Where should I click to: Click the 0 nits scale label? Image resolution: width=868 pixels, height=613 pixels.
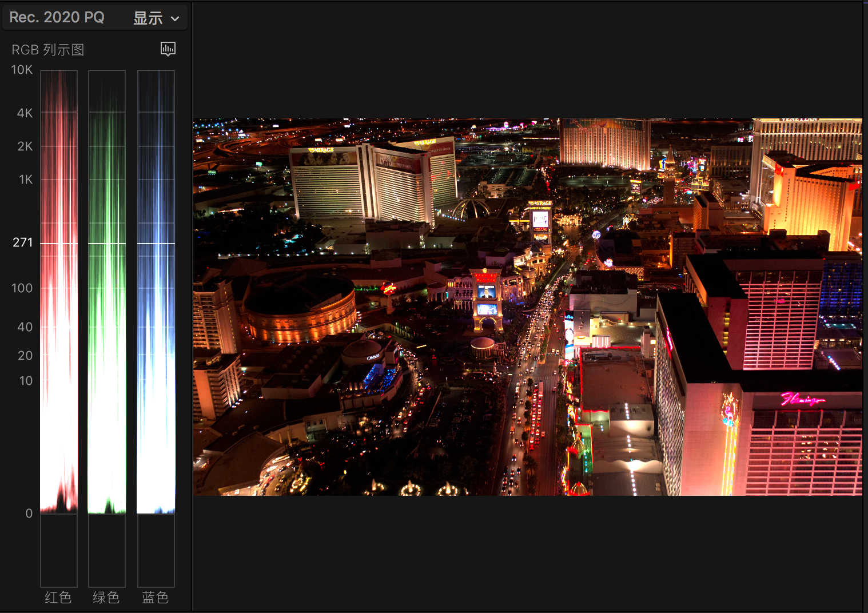tap(29, 514)
